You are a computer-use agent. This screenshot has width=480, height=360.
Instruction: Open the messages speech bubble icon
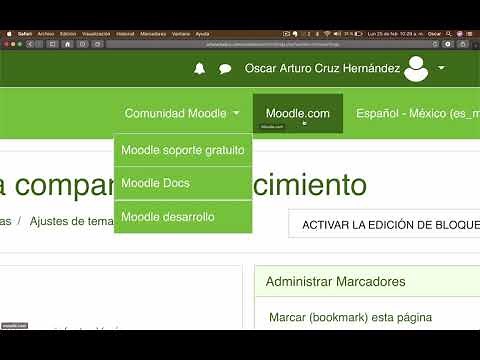[x=225, y=69]
